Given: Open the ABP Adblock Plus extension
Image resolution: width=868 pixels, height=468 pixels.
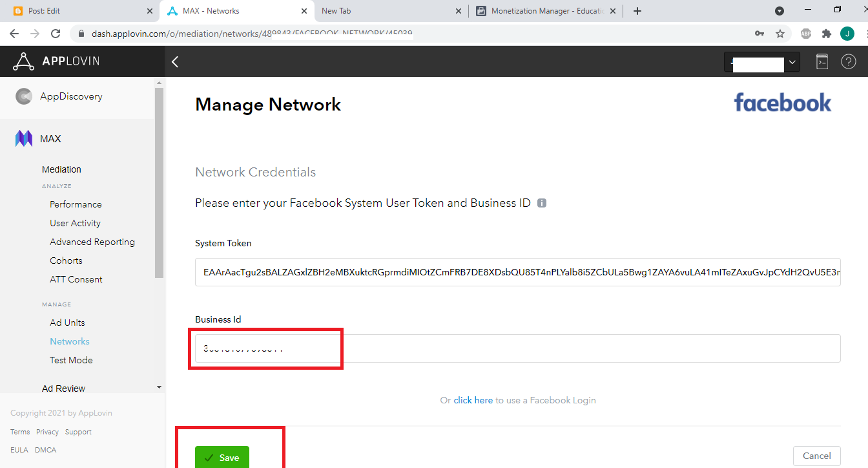Looking at the screenshot, I should pyautogui.click(x=806, y=34).
